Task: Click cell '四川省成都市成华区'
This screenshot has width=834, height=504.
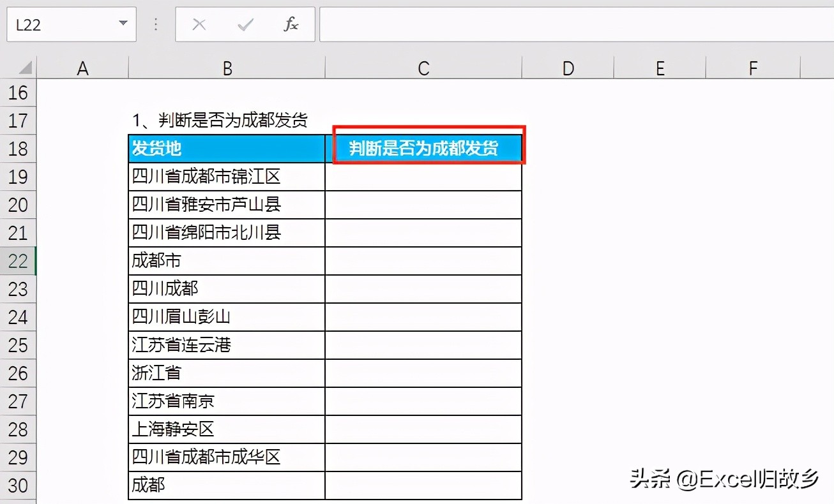Action: click(227, 457)
